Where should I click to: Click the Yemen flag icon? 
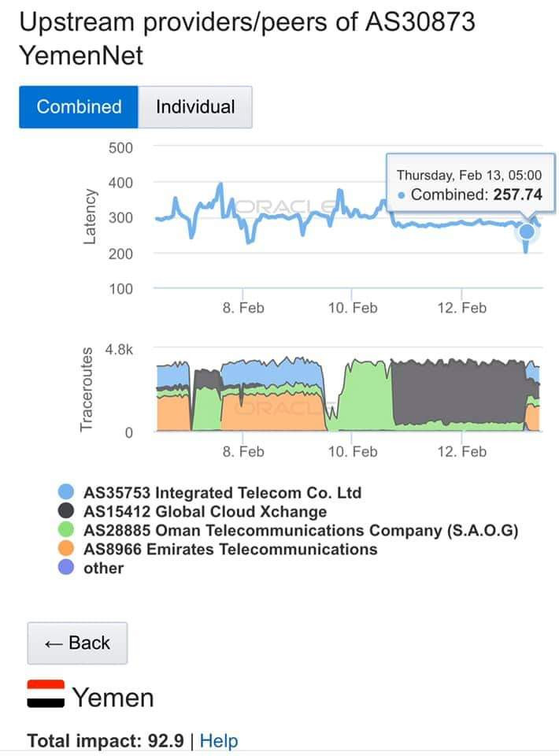pyautogui.click(x=45, y=696)
